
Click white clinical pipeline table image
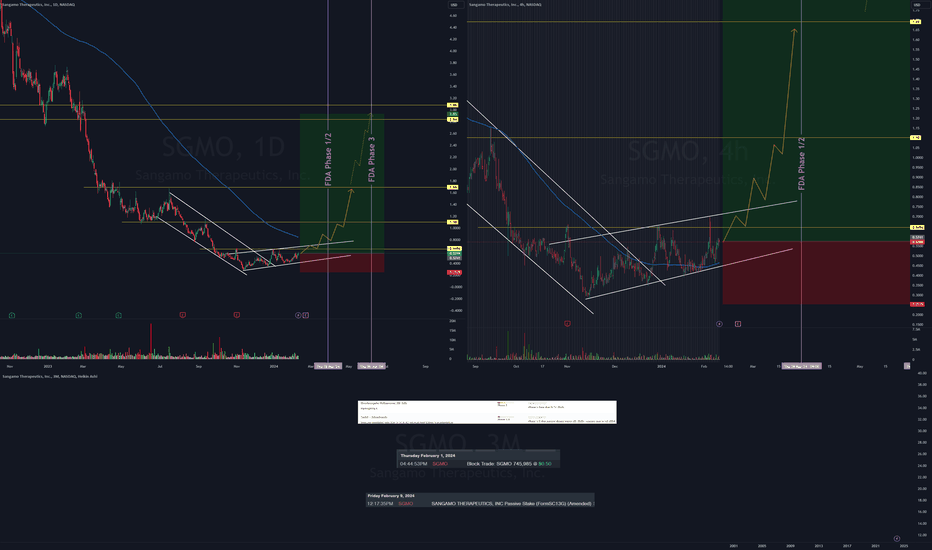pyautogui.click(x=487, y=412)
